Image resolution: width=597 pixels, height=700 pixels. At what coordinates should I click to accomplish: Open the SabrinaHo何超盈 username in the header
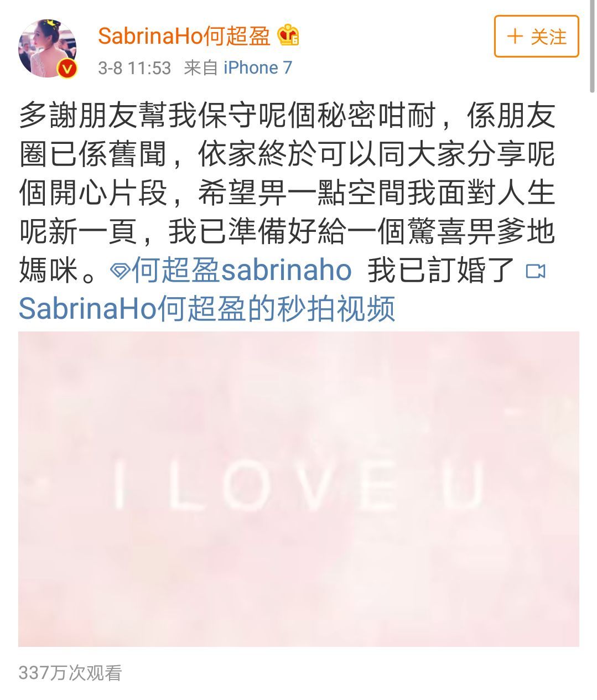pyautogui.click(x=184, y=37)
